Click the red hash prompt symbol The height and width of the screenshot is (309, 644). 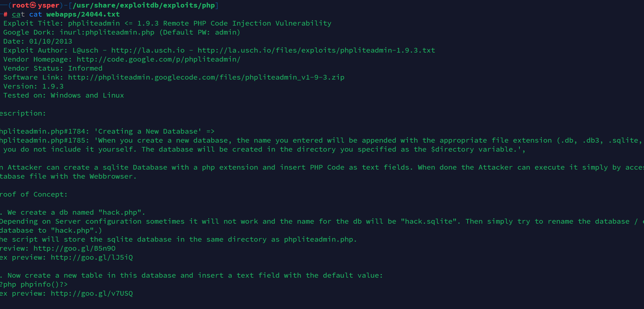click(5, 14)
